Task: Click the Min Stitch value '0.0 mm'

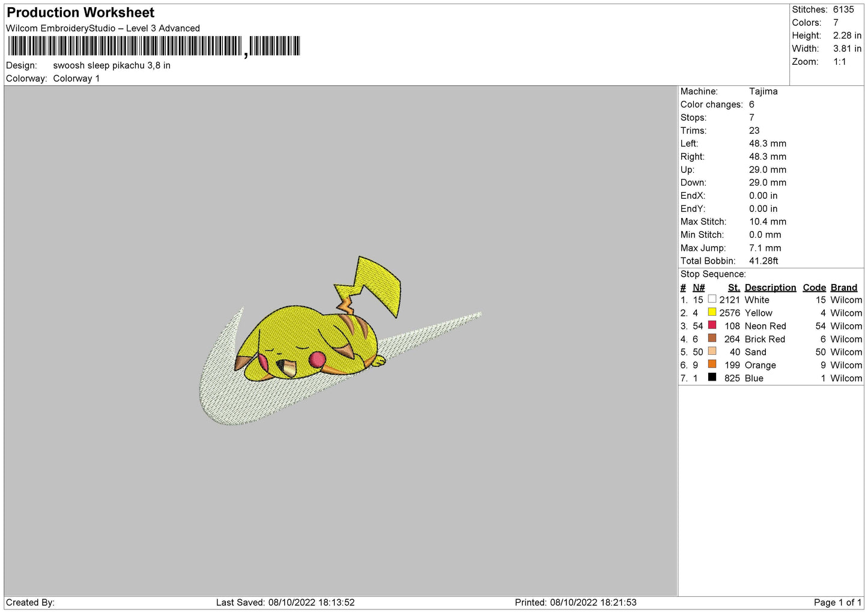Action: [x=765, y=235]
